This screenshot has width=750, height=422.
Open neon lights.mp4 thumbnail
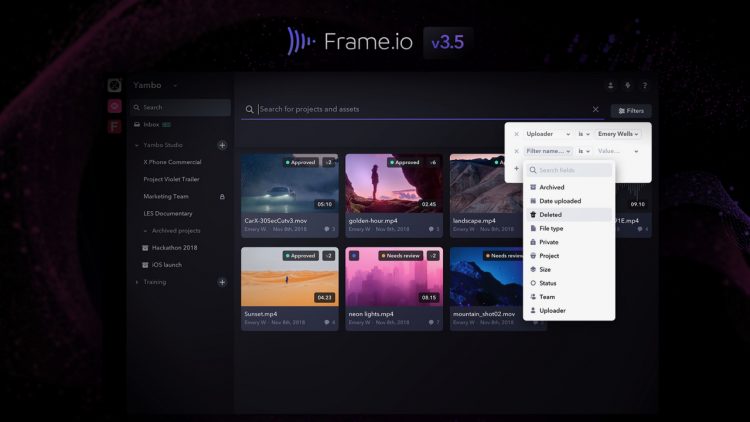394,277
